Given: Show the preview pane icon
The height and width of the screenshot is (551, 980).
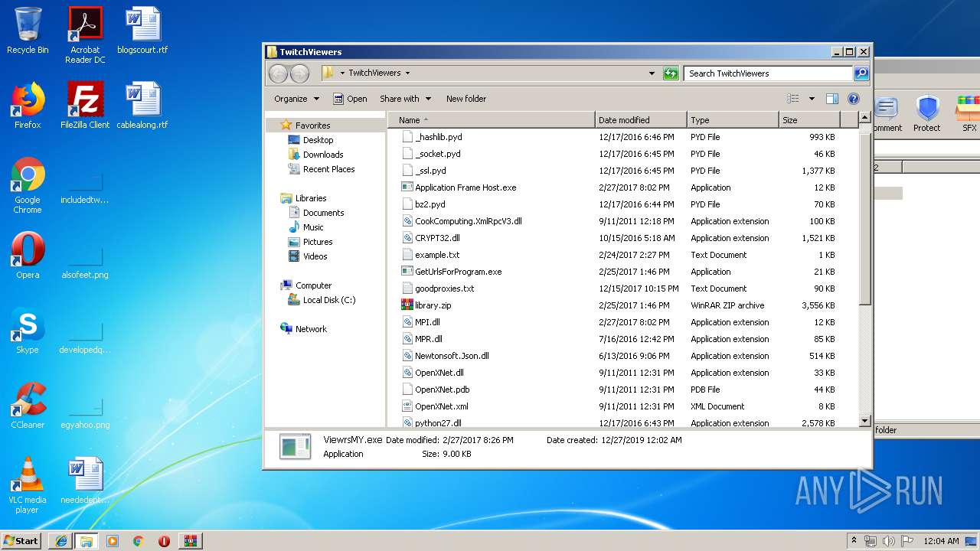Looking at the screenshot, I should point(832,99).
